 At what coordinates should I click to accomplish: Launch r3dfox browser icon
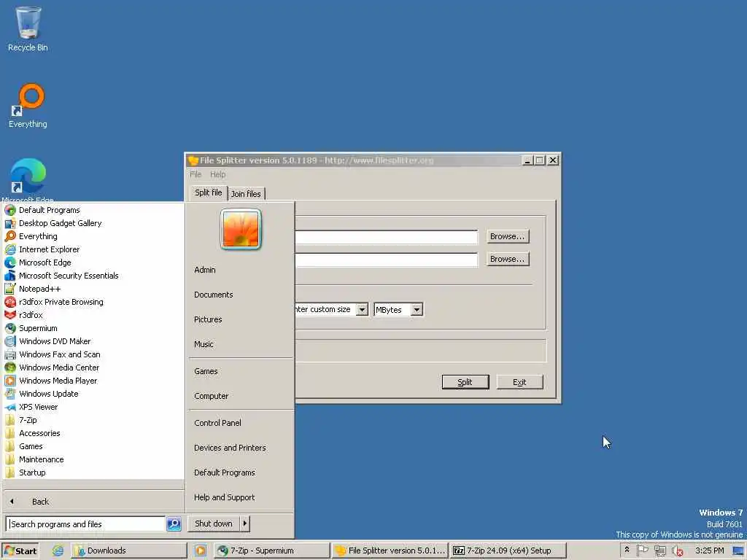[10, 315]
